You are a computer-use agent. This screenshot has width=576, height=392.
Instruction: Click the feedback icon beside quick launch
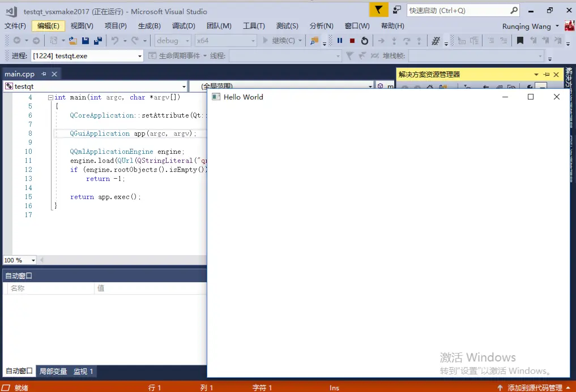click(x=396, y=10)
